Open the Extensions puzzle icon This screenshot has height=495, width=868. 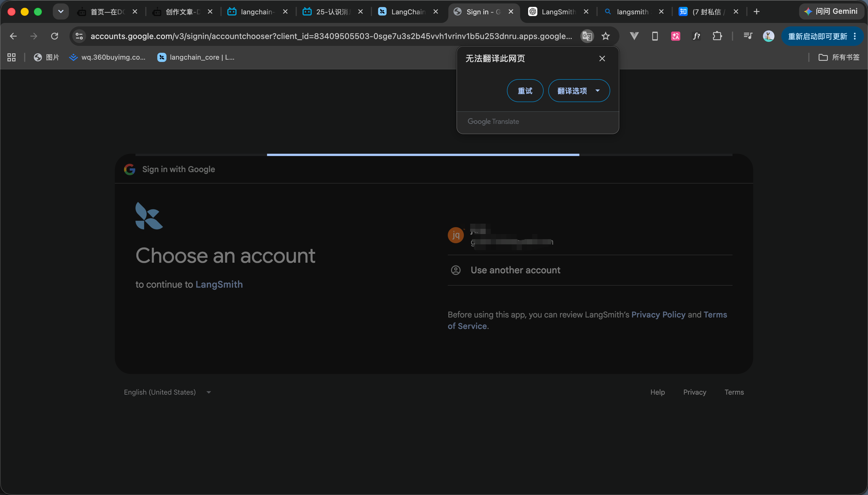717,36
